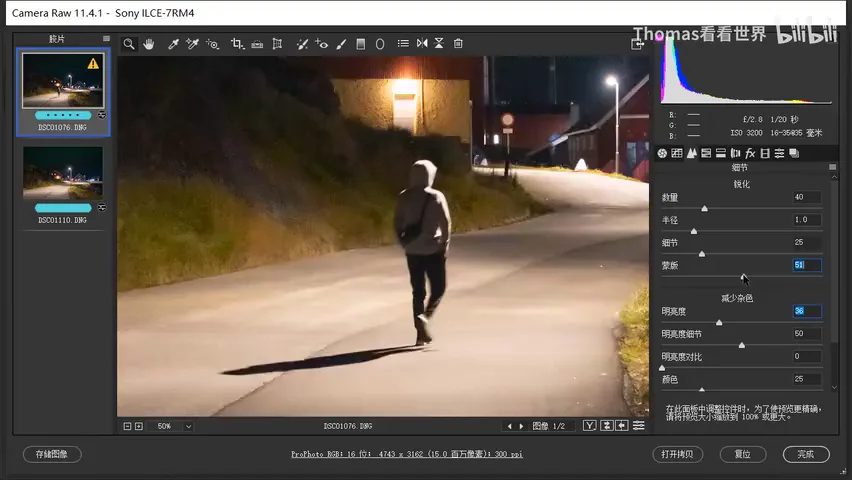Open the Effects fx panel tab
Viewport: 852px width, 480px height.
(x=750, y=153)
